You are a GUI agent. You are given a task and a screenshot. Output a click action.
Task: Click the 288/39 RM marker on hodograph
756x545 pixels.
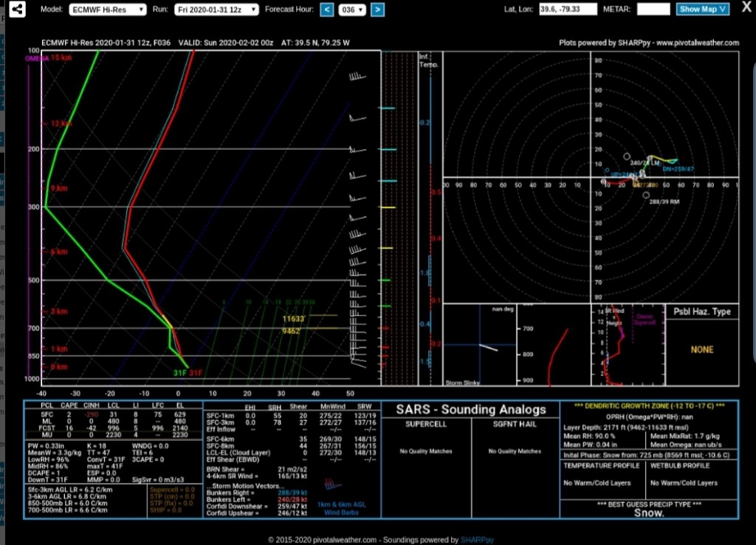tap(647, 195)
